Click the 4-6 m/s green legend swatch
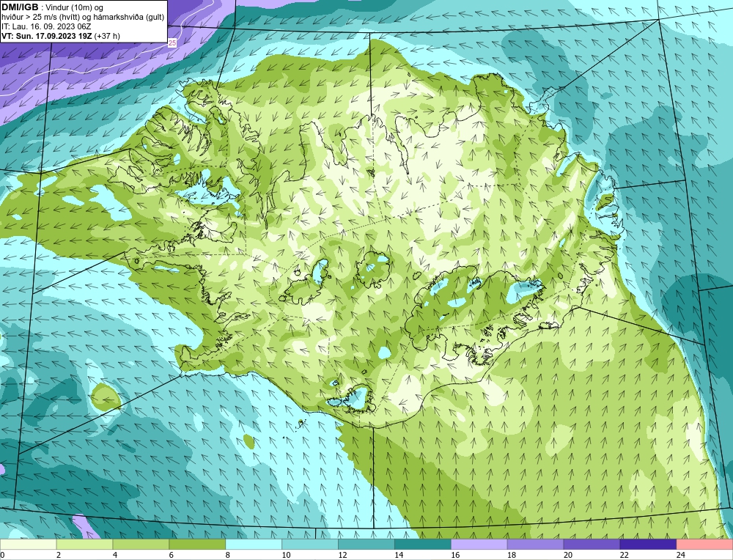 pyautogui.click(x=141, y=545)
